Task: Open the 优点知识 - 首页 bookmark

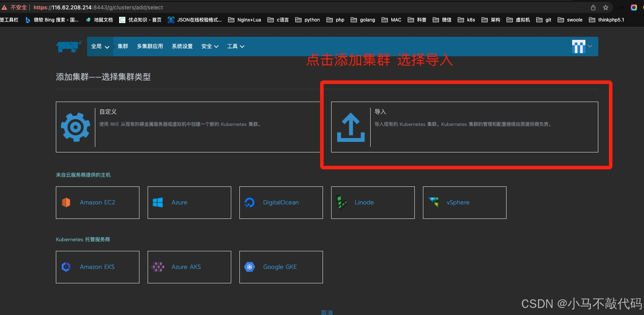Action: point(140,20)
